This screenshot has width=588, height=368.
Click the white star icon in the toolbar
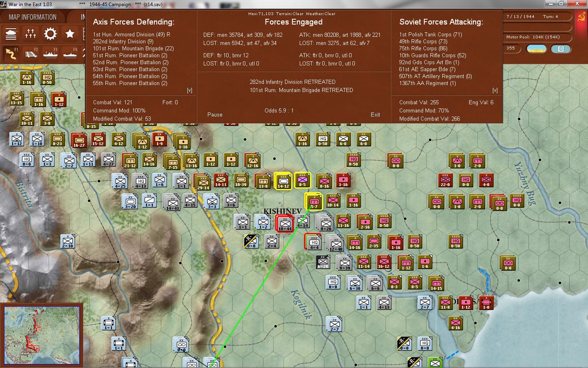(x=70, y=34)
